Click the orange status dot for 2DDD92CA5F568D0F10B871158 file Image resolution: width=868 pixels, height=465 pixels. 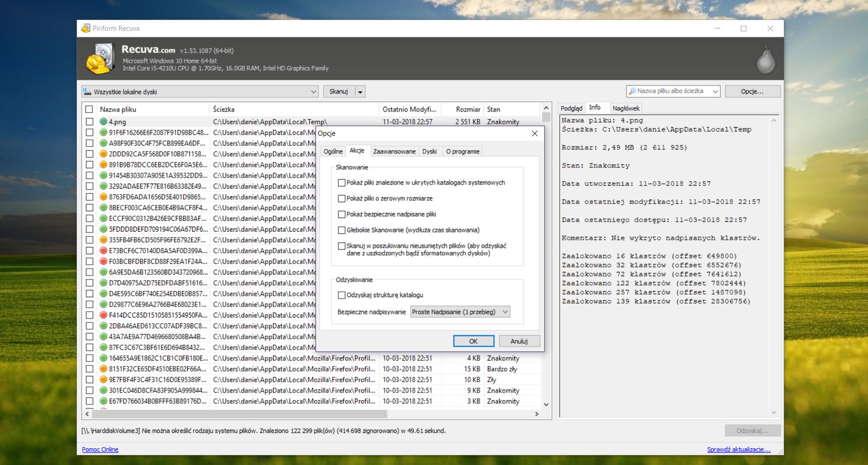(x=103, y=154)
